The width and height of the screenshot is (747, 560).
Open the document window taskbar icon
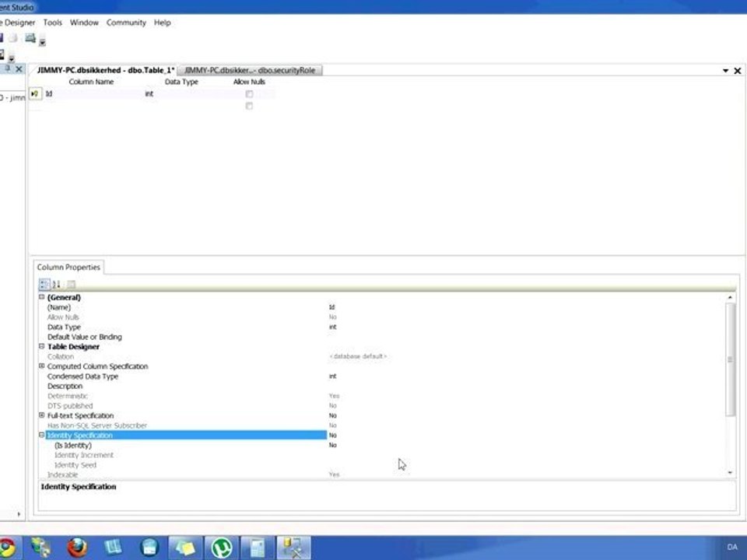pyautogui.click(x=258, y=548)
